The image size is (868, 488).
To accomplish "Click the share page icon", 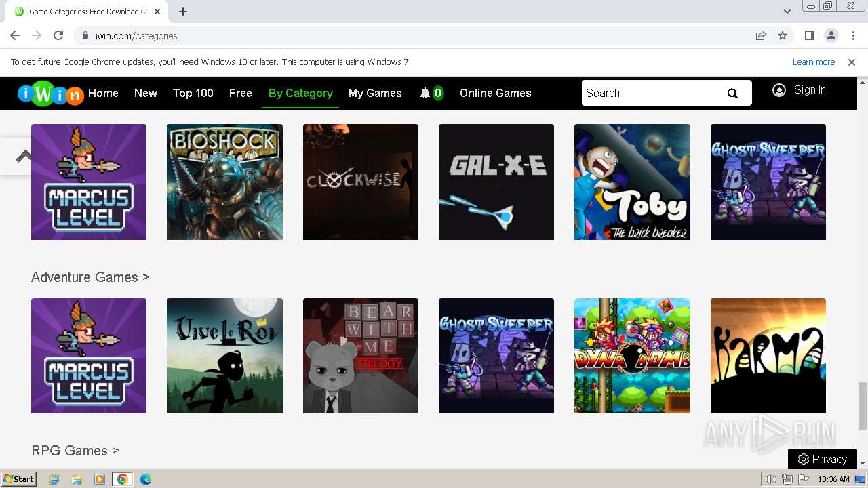I will (761, 36).
